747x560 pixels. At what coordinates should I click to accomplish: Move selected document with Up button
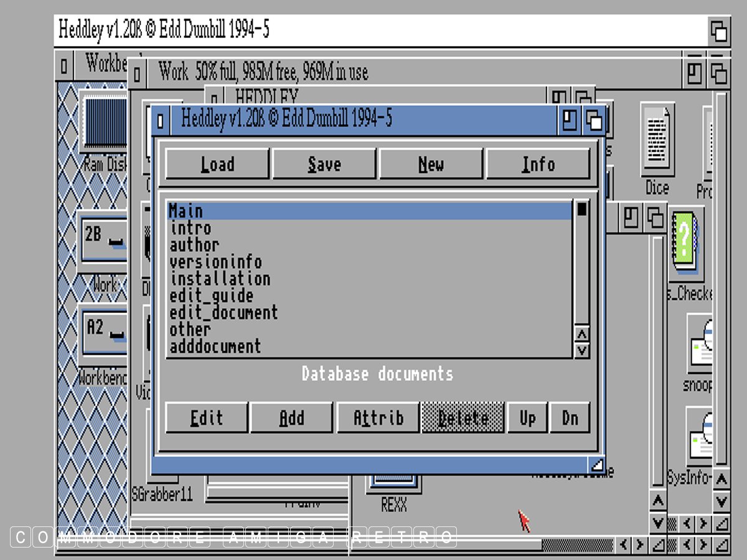(527, 418)
